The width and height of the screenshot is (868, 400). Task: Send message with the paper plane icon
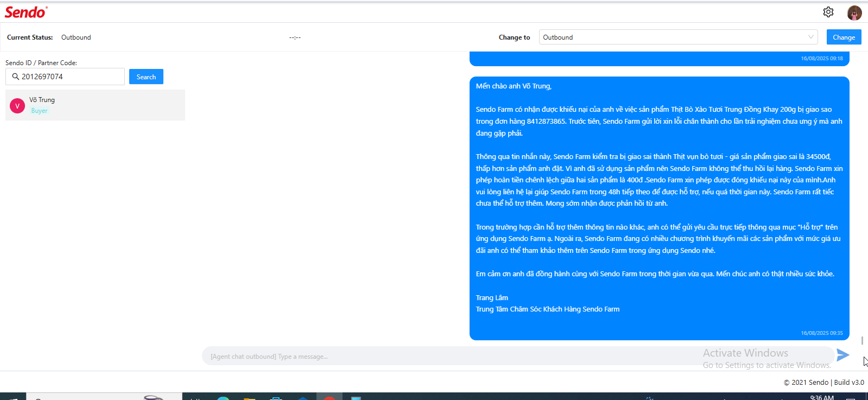[x=842, y=355]
